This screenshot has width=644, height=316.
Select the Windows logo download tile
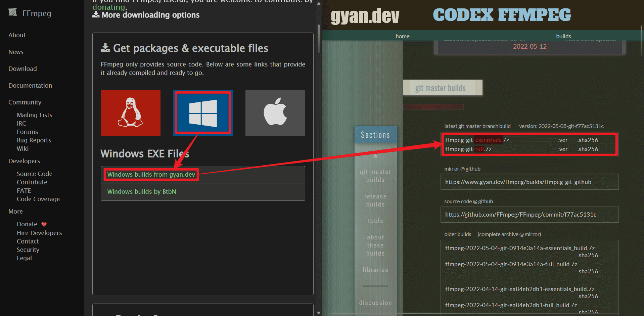(x=203, y=113)
